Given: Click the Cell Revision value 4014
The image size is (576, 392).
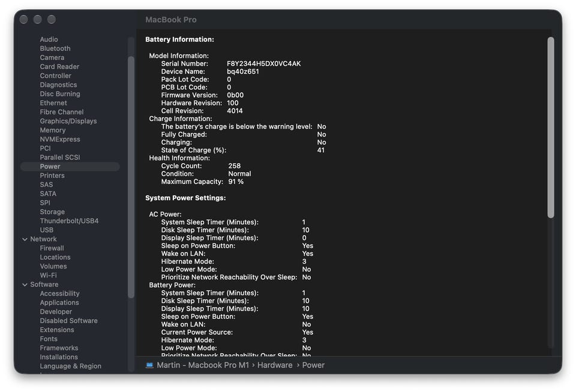Looking at the screenshot, I should coord(235,111).
